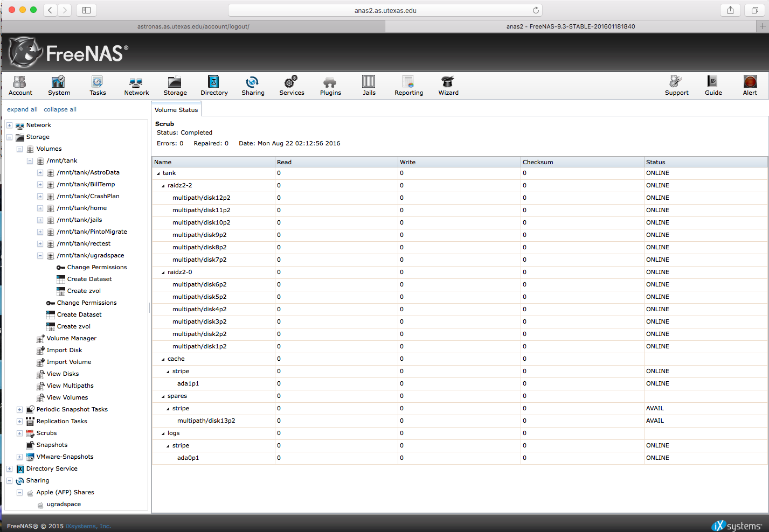Image resolution: width=769 pixels, height=532 pixels.
Task: Open the Guide book icon
Action: [x=713, y=85]
